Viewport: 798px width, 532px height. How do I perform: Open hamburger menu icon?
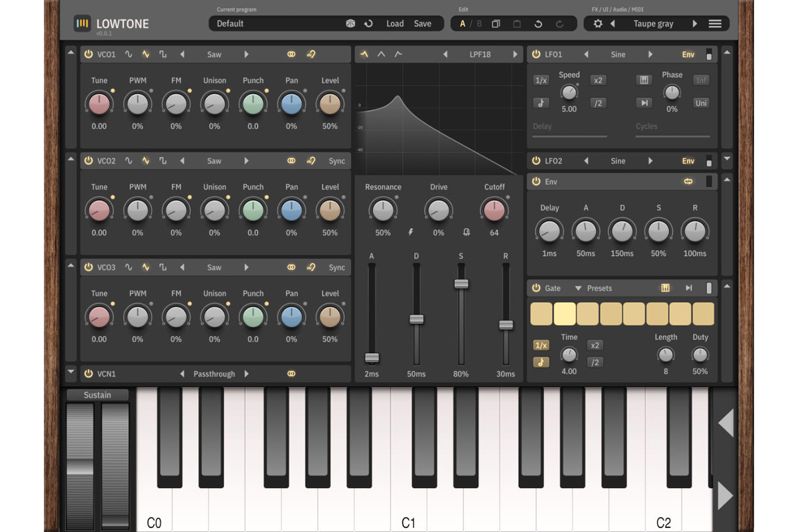click(x=715, y=24)
